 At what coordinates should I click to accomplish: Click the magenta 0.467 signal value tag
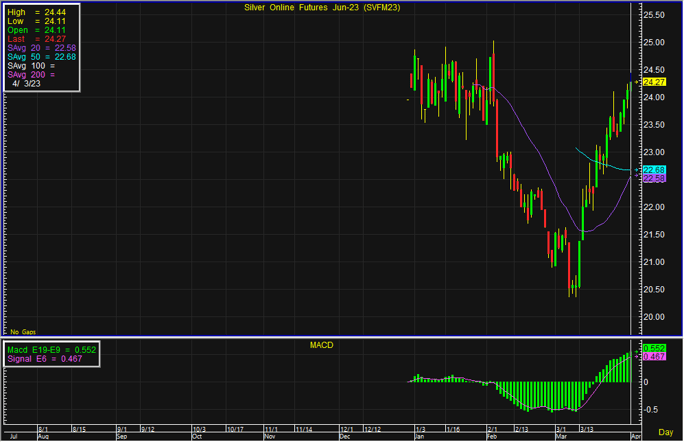click(654, 356)
